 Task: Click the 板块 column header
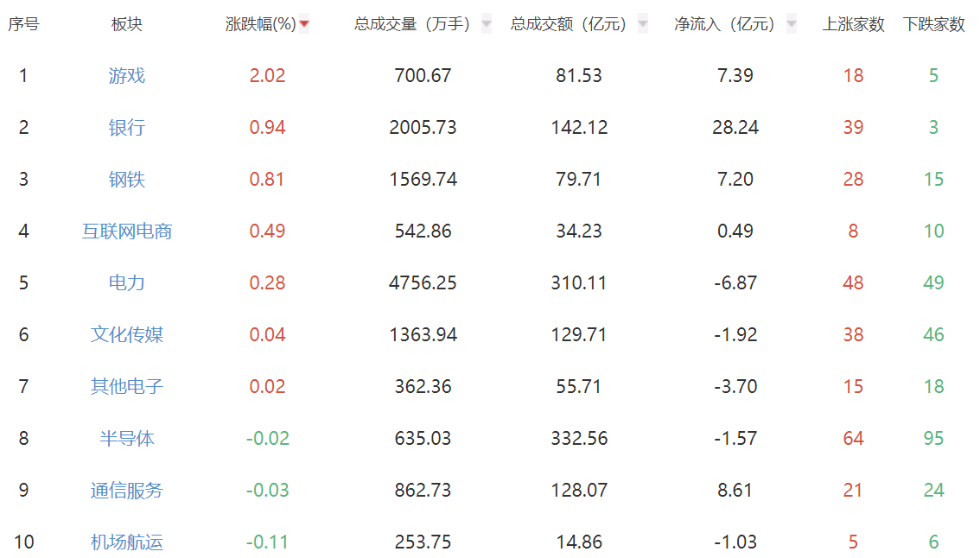pos(127,25)
